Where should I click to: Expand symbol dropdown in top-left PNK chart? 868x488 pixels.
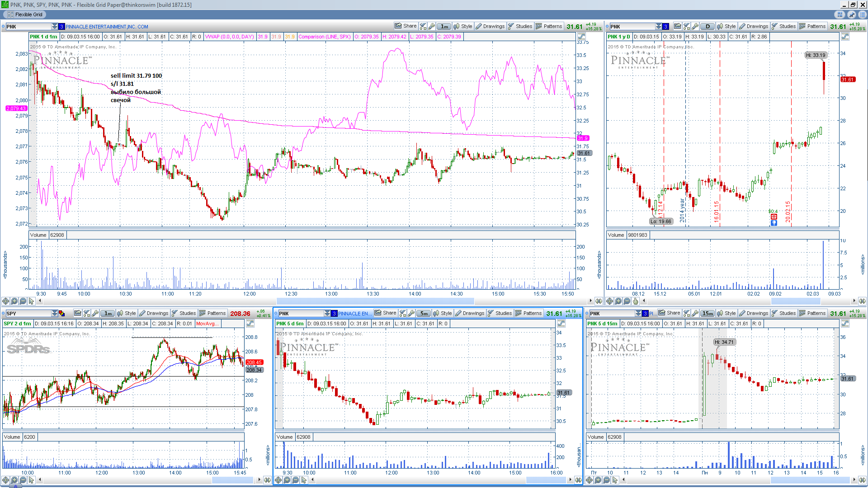[55, 26]
